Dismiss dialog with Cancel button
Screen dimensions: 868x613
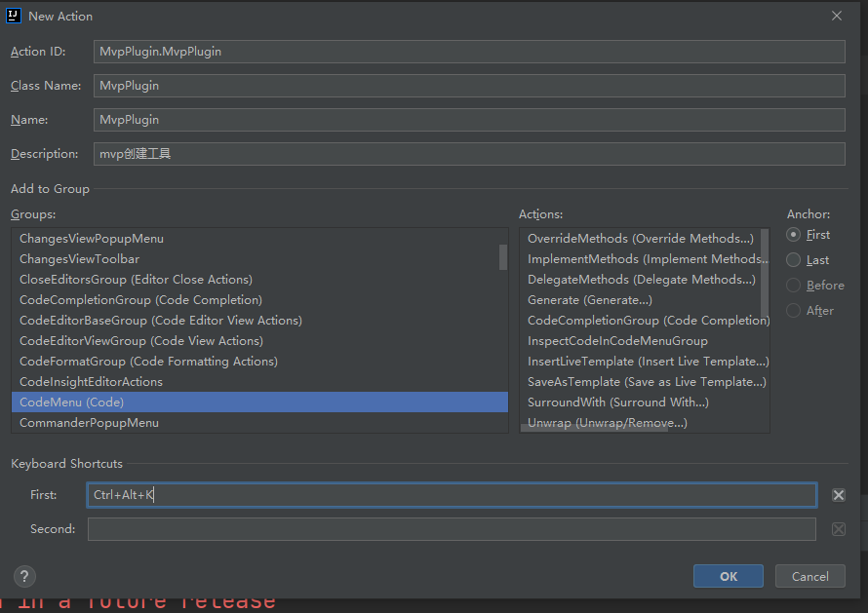click(809, 577)
